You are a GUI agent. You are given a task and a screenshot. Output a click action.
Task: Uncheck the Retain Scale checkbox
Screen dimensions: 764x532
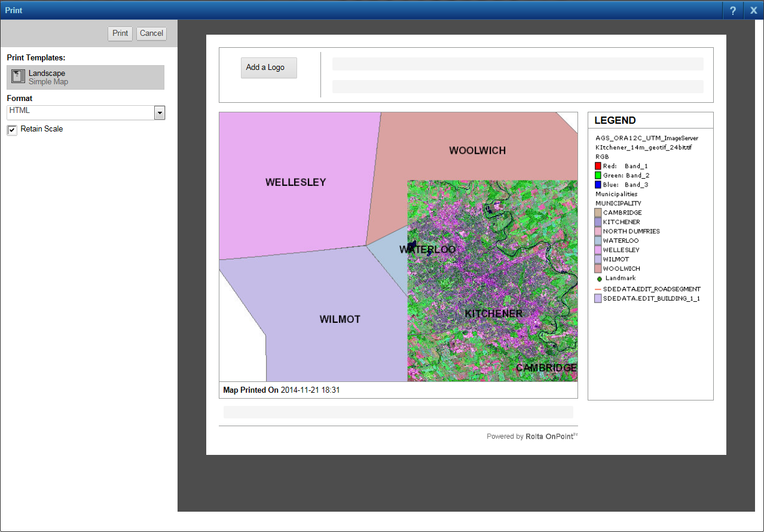tap(12, 130)
